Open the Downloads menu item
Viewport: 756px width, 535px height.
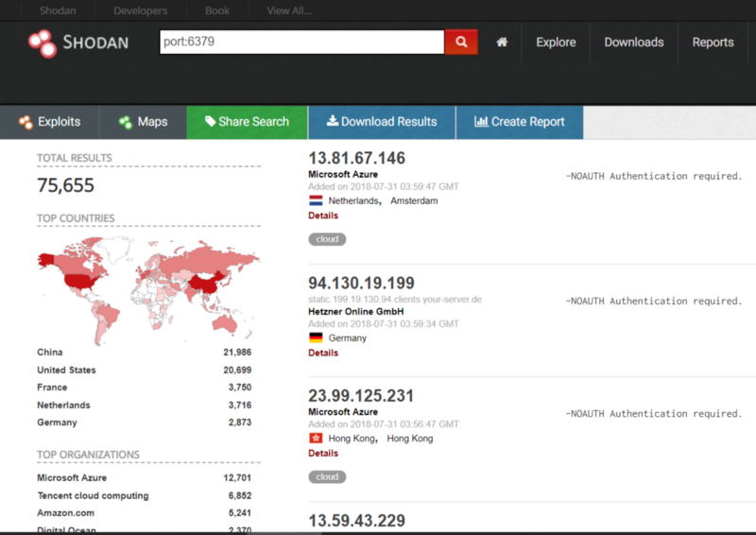coord(634,43)
